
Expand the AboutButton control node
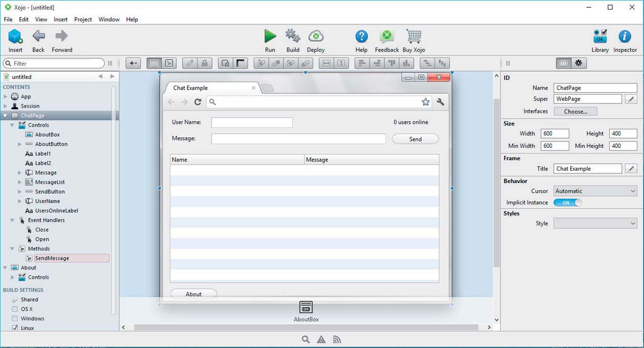click(20, 144)
